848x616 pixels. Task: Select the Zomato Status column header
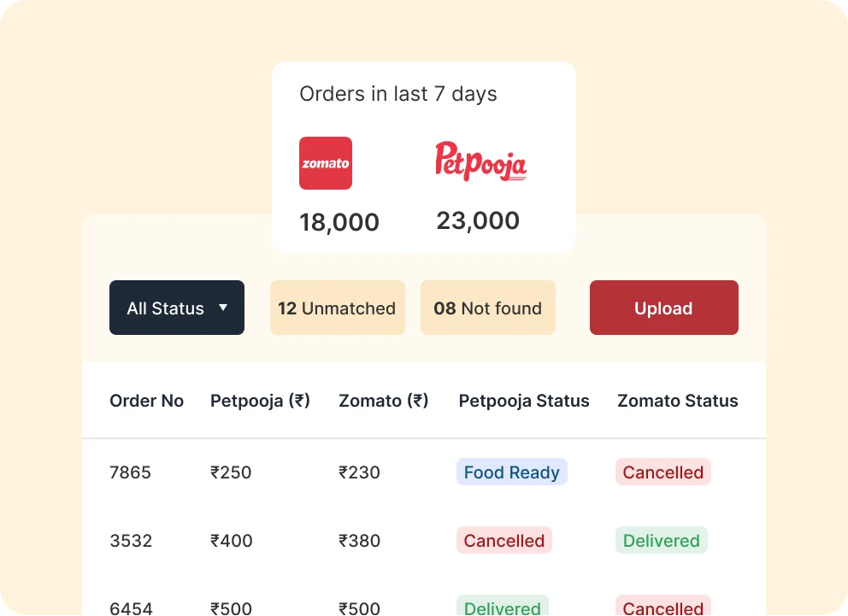click(x=677, y=401)
